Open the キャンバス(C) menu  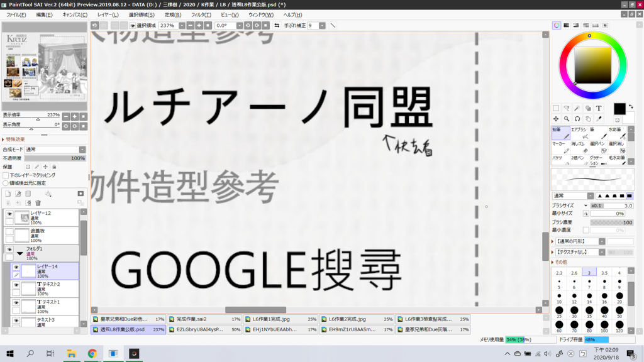[x=75, y=15]
